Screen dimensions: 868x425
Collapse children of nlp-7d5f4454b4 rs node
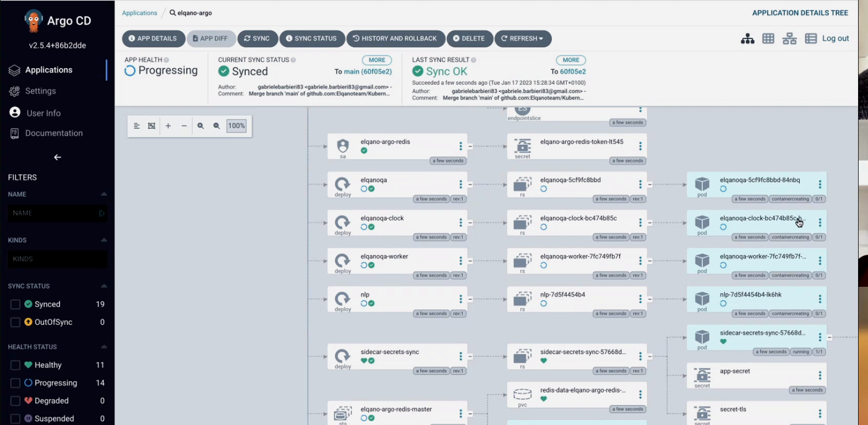[650, 299]
